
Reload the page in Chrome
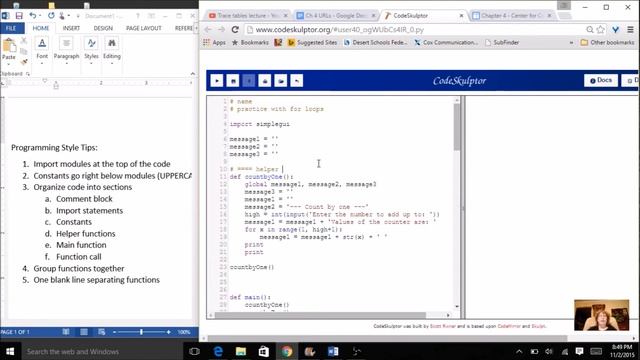tap(235, 29)
